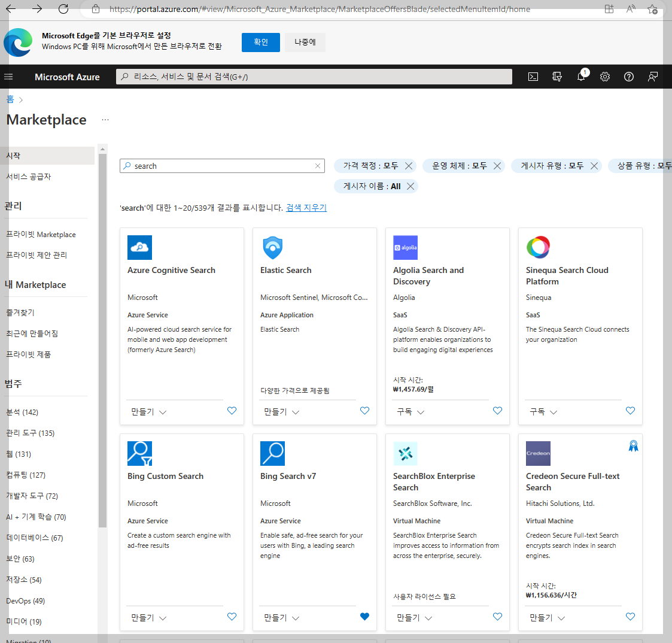Open the Azure Cognitive Search title link
The image size is (672, 643).
point(171,270)
